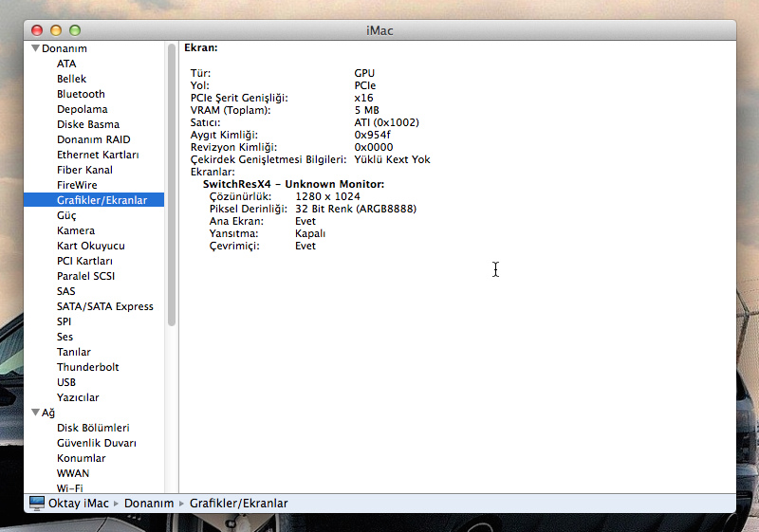Screen dimensions: 759x532
Task: Select the Kamera sidebar entry
Action: (75, 230)
